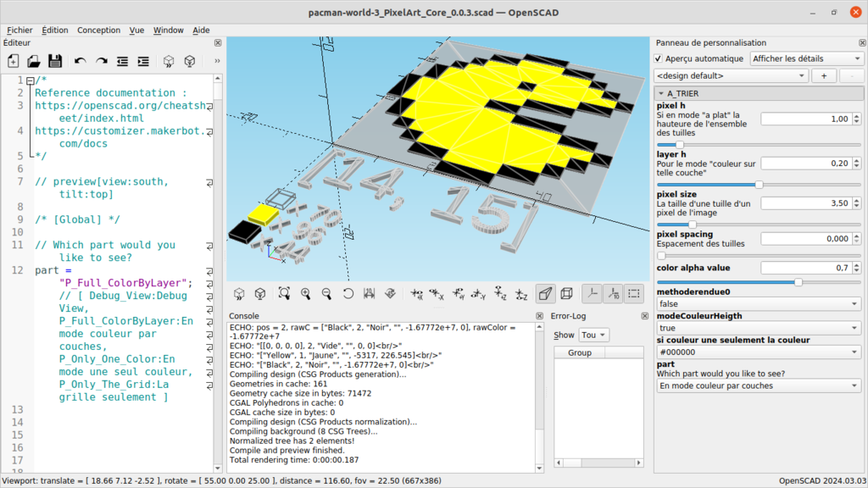
Task: Click the icon left of the +X view
Action: pos(390,294)
